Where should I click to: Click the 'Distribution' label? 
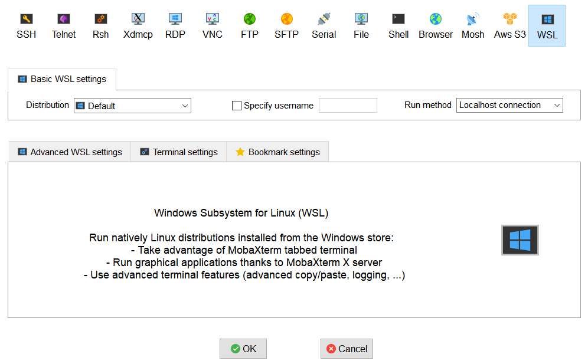coord(48,105)
